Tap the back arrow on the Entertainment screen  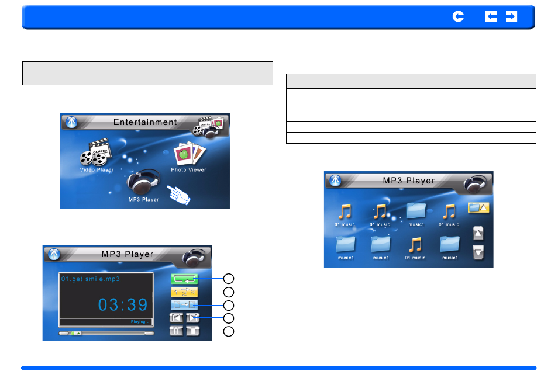(71, 122)
